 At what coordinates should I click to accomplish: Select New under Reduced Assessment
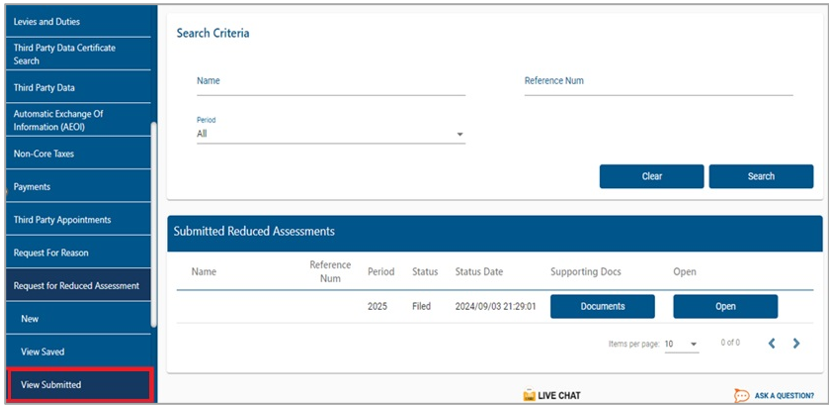click(79, 319)
